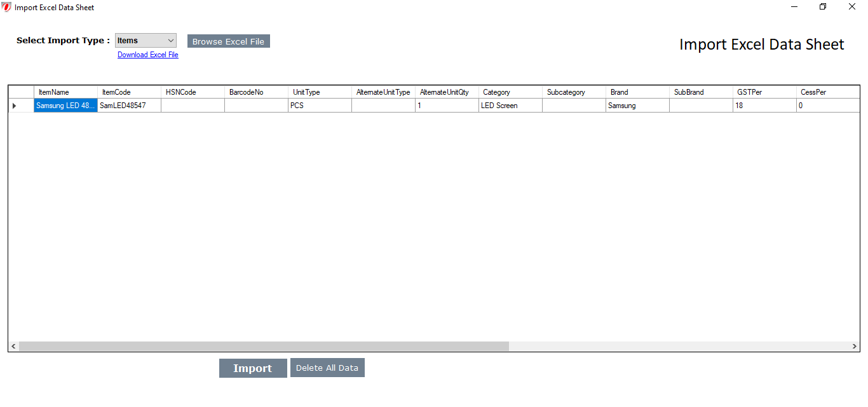Restore down the Import Excel Data Sheet window
This screenshot has height=407, width=868.
pyautogui.click(x=823, y=7)
